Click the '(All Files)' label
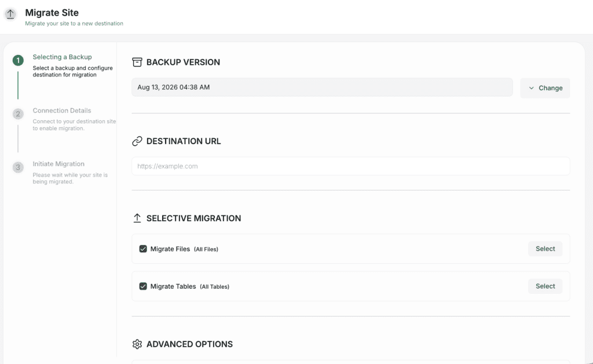 coord(206,249)
